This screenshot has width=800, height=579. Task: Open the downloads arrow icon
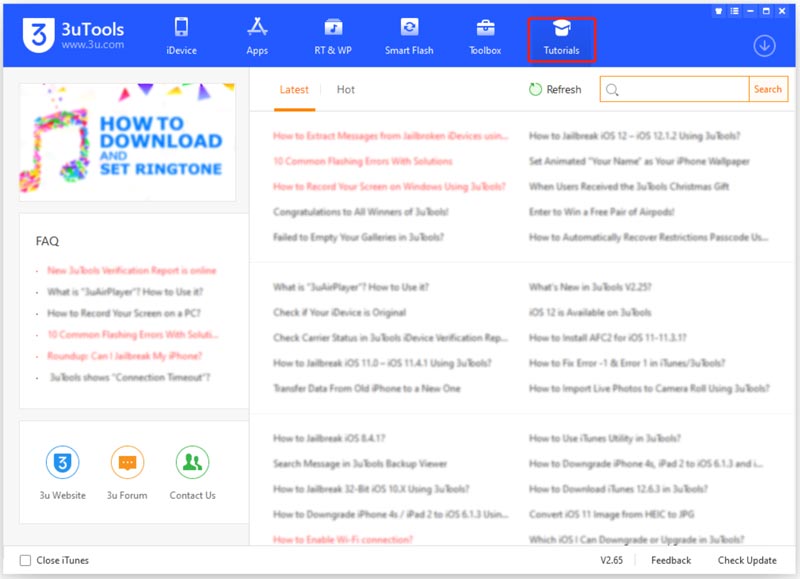(x=764, y=46)
